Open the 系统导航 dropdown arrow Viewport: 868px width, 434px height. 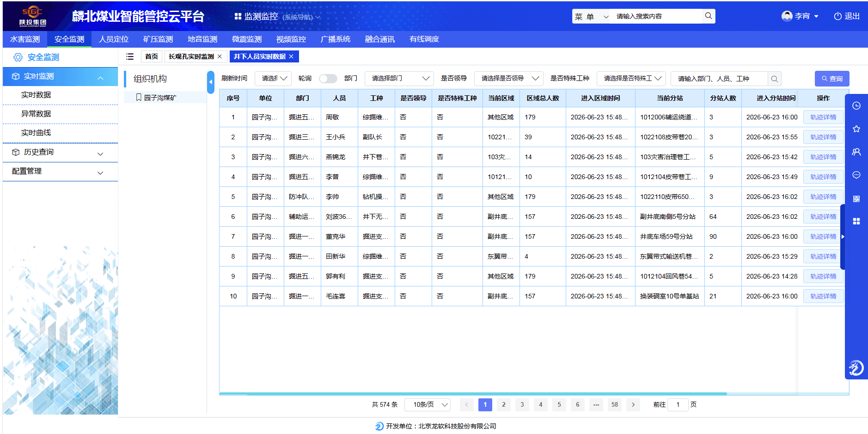(x=318, y=17)
